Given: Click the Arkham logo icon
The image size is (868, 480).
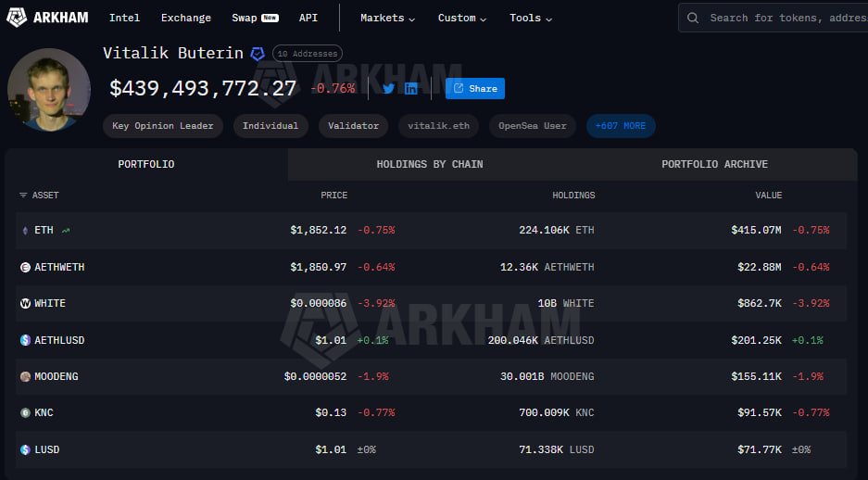Looking at the screenshot, I should (16, 18).
